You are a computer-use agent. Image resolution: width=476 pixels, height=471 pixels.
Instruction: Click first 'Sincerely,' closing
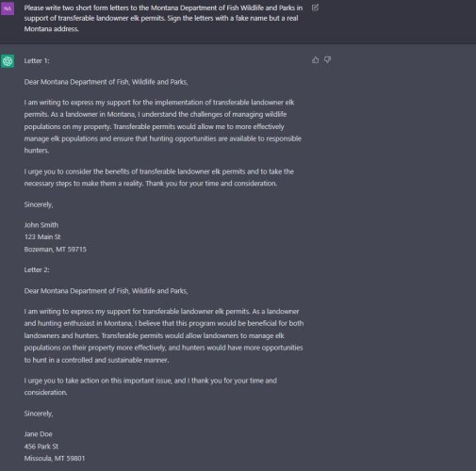(x=39, y=204)
